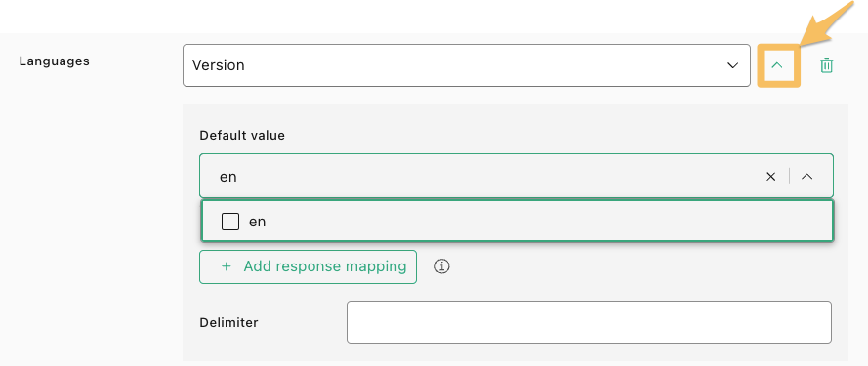This screenshot has height=366, width=868.
Task: Click the plus icon in Add response mapping
Action: (x=226, y=266)
